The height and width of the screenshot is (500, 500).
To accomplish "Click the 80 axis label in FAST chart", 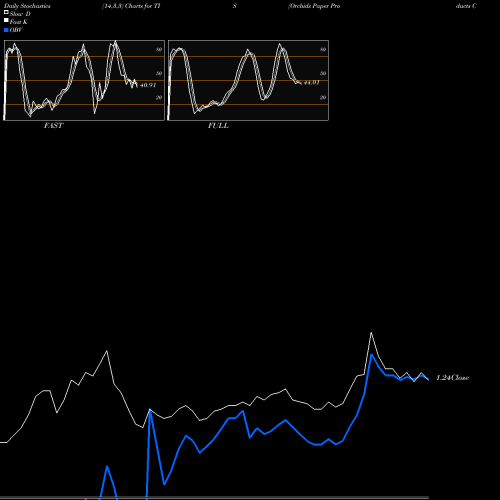I will pos(159,49).
